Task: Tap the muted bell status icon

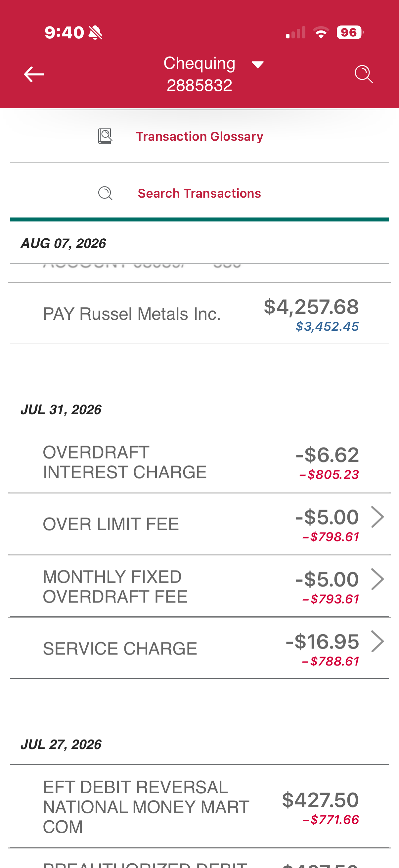Action: pyautogui.click(x=95, y=33)
